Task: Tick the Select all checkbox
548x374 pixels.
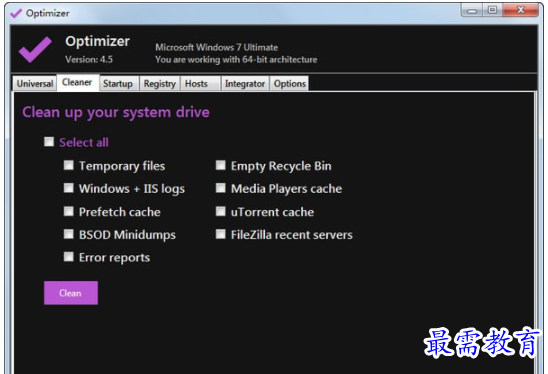Action: (49, 142)
